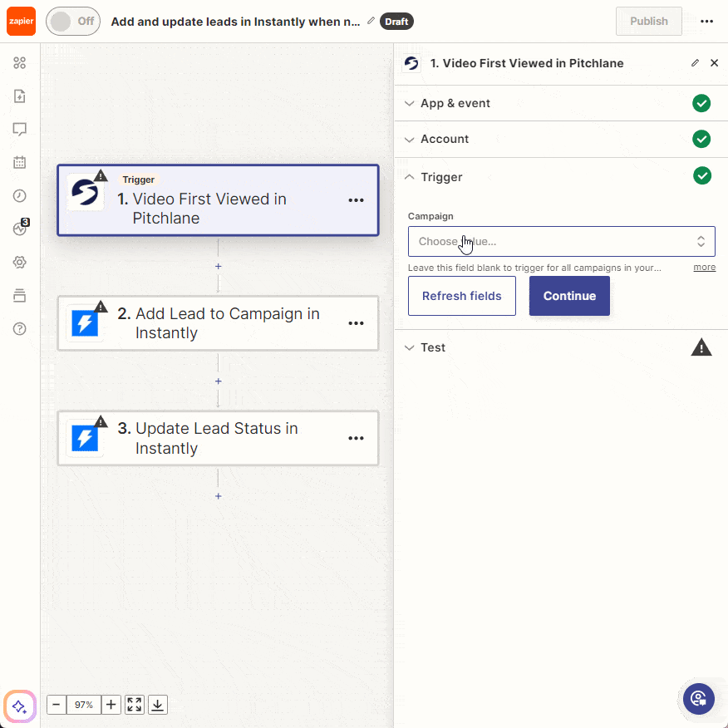Viewport: 728px width, 728px height.
Task: Toggle the Zap On/Off switch
Action: tap(73, 22)
